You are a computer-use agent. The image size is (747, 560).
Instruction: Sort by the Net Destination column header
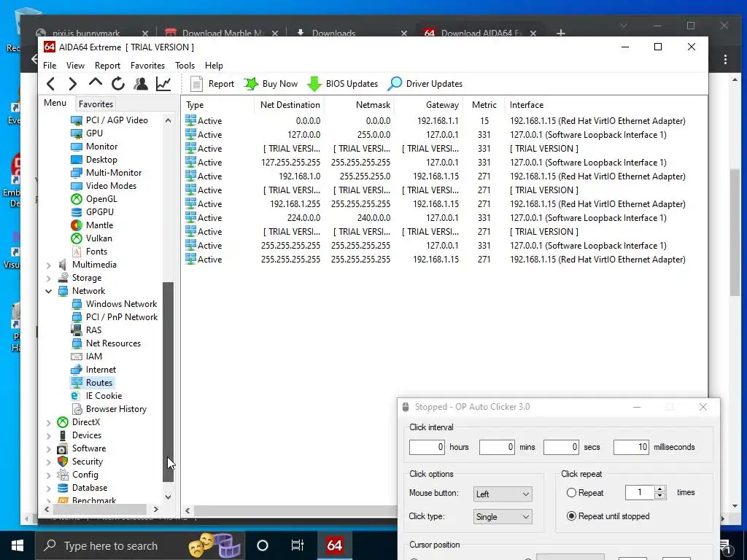point(289,105)
